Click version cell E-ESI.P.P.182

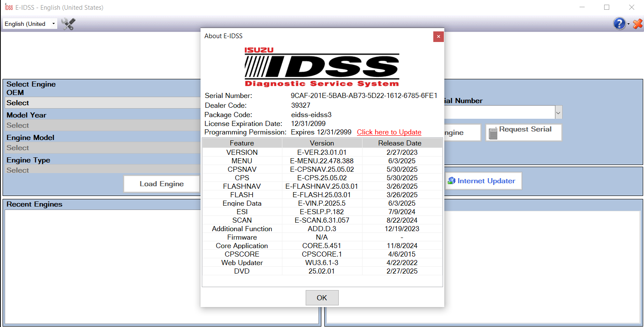click(x=322, y=212)
